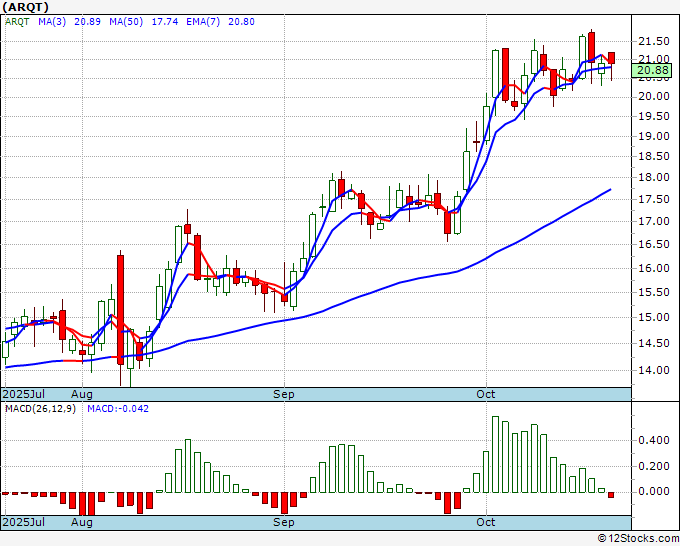Select the Aug marker on price timeline

pos(82,394)
